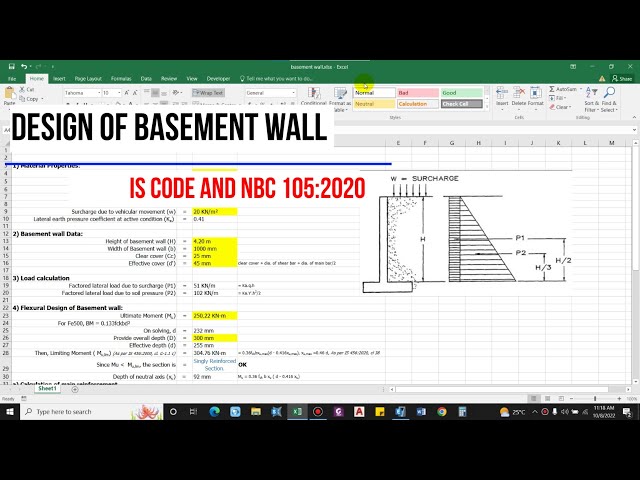Open Conditional Formatting icon
The image size is (640, 480).
(x=314, y=93)
